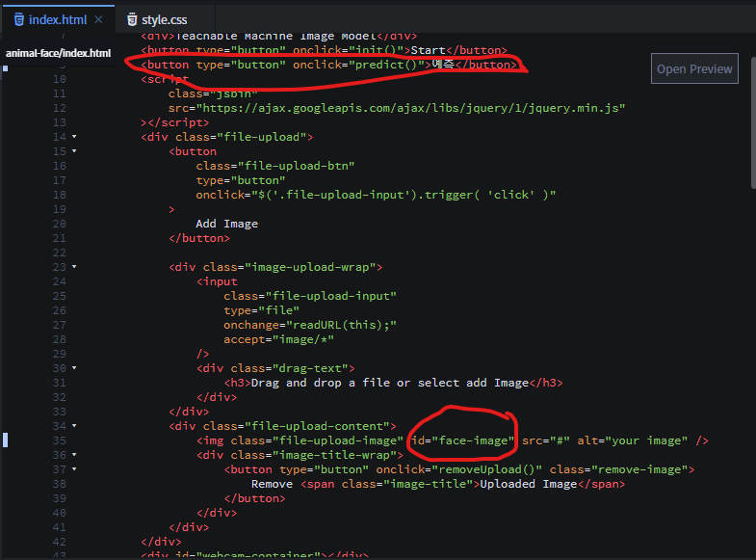Click the class="image-upload-wrap" div line

[x=275, y=267]
